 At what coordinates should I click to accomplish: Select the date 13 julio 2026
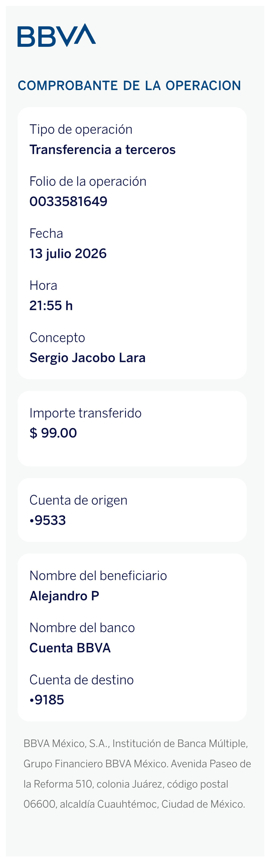click(x=68, y=254)
